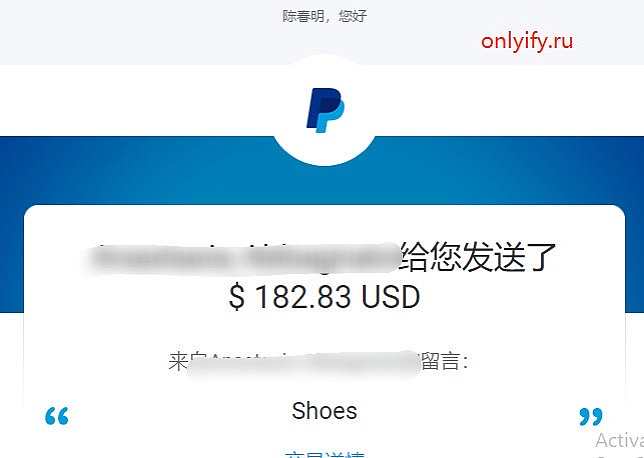Click the PayPal double-P logo
The image size is (644, 458).
[x=325, y=110]
